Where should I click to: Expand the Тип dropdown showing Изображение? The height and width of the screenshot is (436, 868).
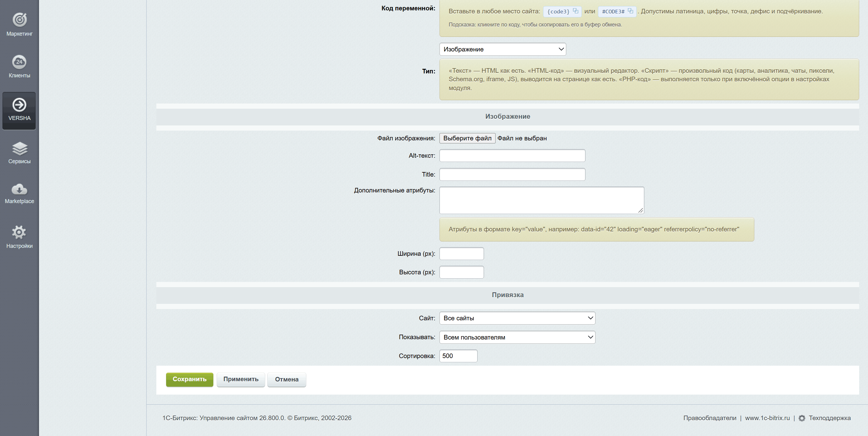point(502,49)
